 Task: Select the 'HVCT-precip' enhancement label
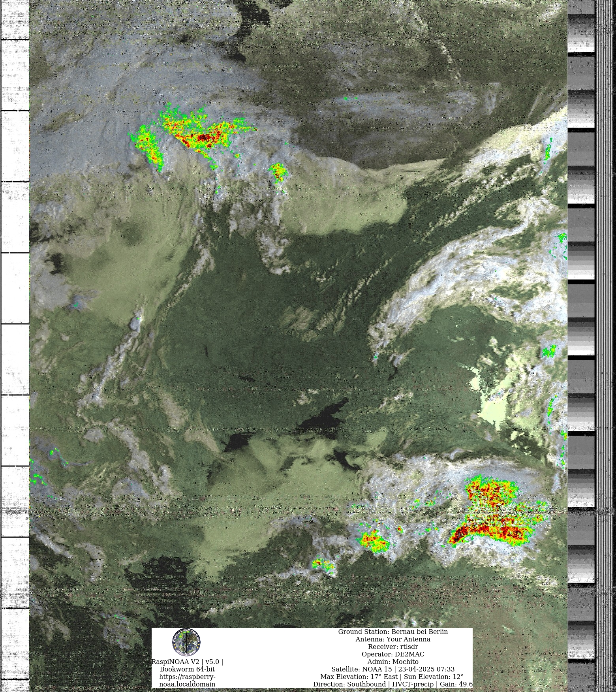[413, 684]
